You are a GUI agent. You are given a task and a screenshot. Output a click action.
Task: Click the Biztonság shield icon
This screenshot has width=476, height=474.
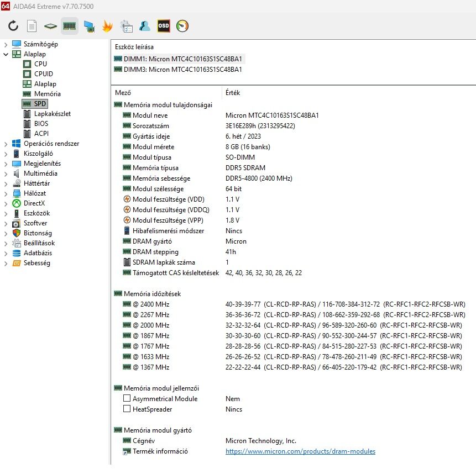pyautogui.click(x=17, y=233)
